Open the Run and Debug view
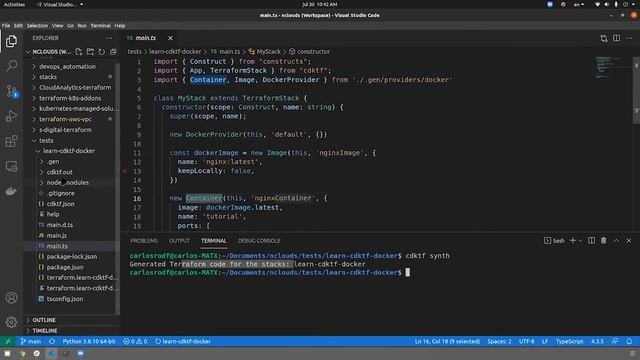 click(x=11, y=116)
